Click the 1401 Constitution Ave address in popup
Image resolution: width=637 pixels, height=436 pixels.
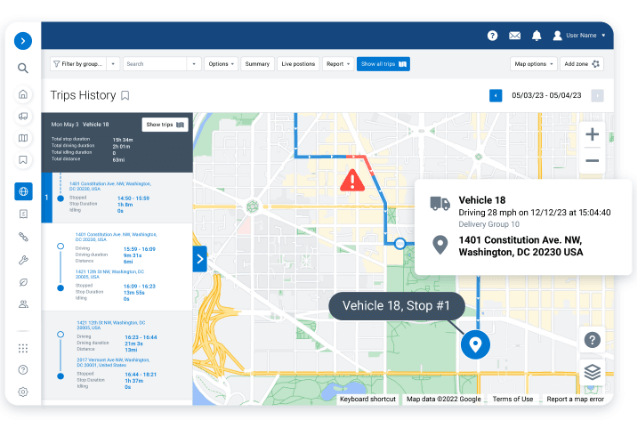coord(521,246)
